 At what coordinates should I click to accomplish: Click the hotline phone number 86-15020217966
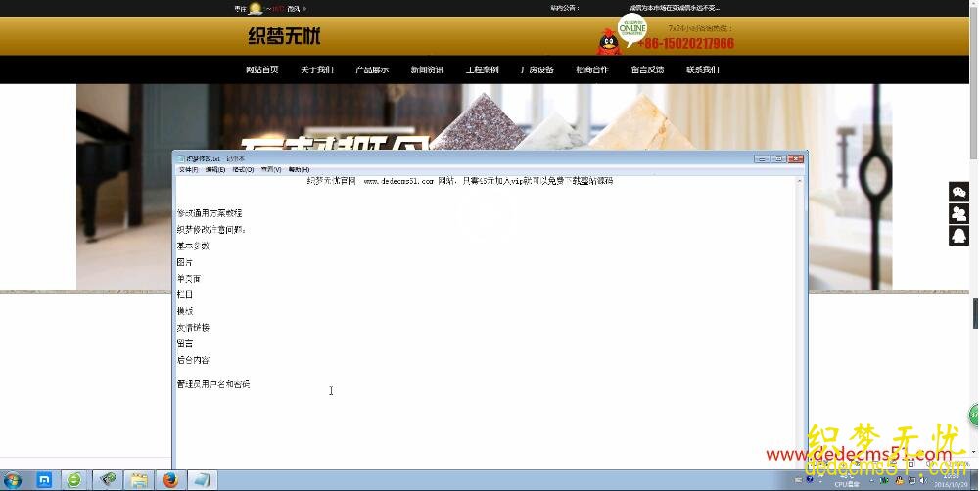pyautogui.click(x=686, y=44)
